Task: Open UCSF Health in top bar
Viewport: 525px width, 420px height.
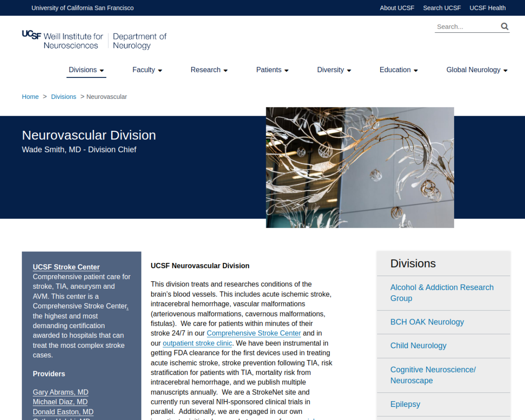Action: tap(487, 8)
